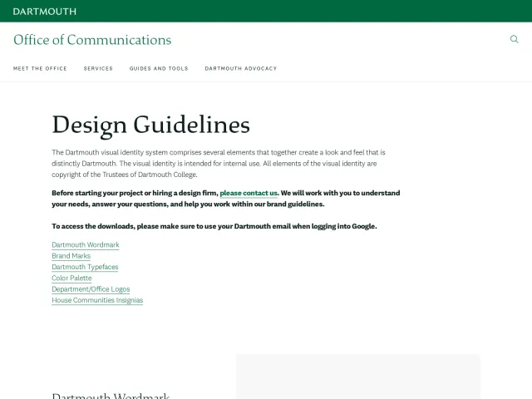This screenshot has width=532, height=399.
Task: Jump to Dartmouth Typefaces section link
Action: [85, 267]
